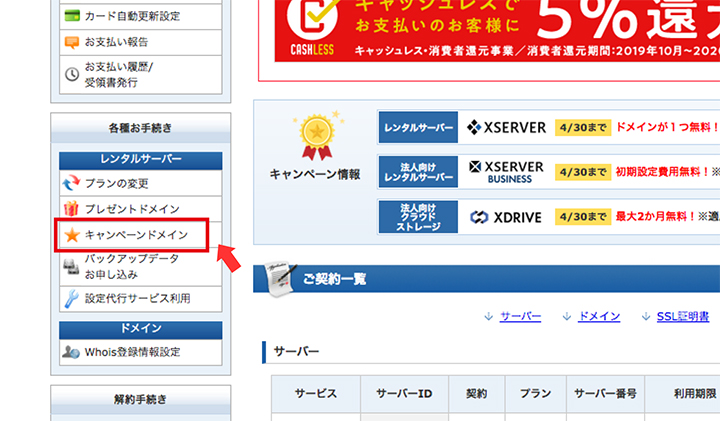Screen dimensions: 720x421
Task: Click the プラン column header
Action: click(x=535, y=394)
